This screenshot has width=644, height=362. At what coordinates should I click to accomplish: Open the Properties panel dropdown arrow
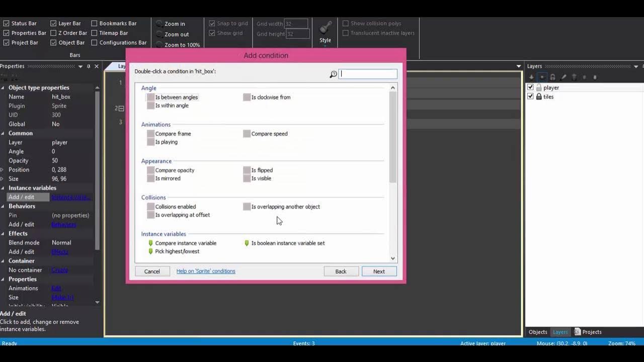pyautogui.click(x=80, y=66)
